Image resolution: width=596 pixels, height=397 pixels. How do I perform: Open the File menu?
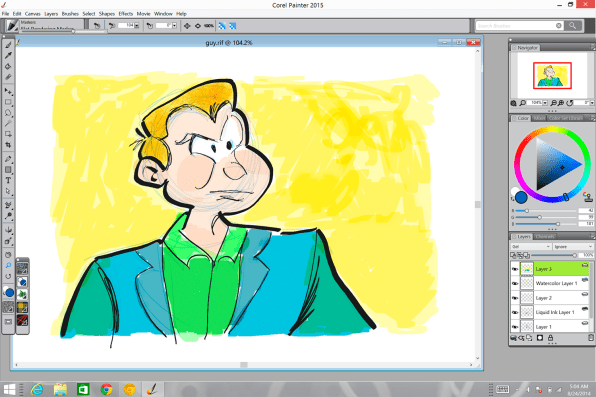(5, 14)
